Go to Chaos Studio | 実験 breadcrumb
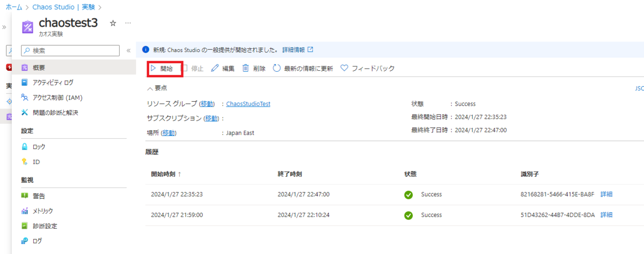The width and height of the screenshot is (644, 254). tap(64, 7)
